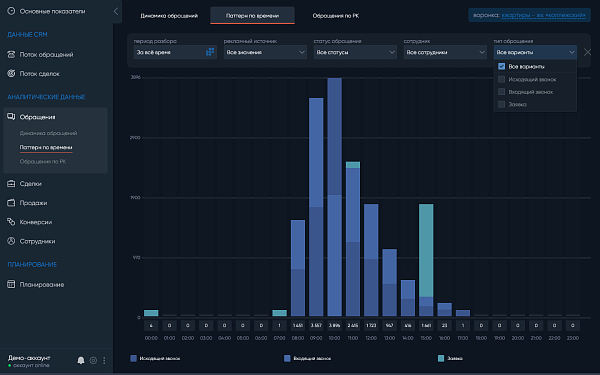Open the calendar picker in период разбора

(210, 52)
